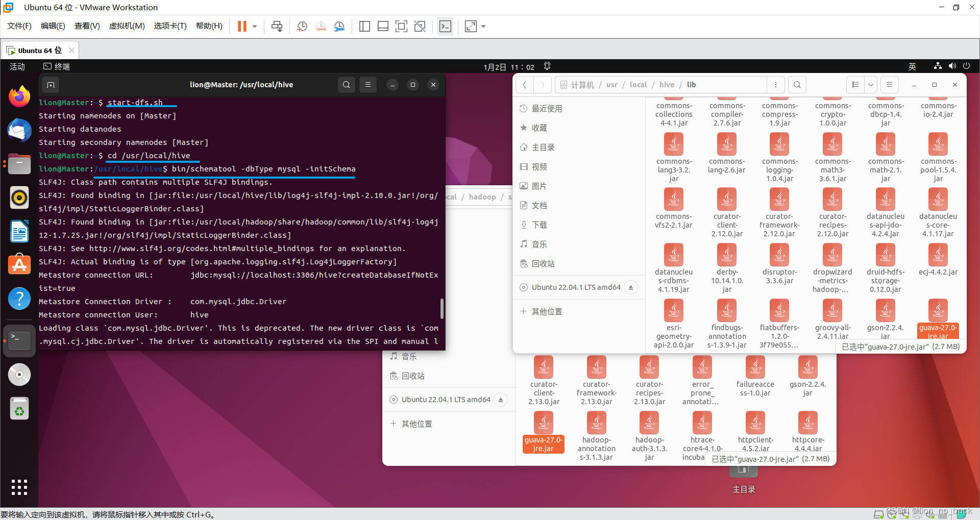980x520 pixels.
Task: Click 其他位置 in the lib window sidebar
Action: point(579,312)
